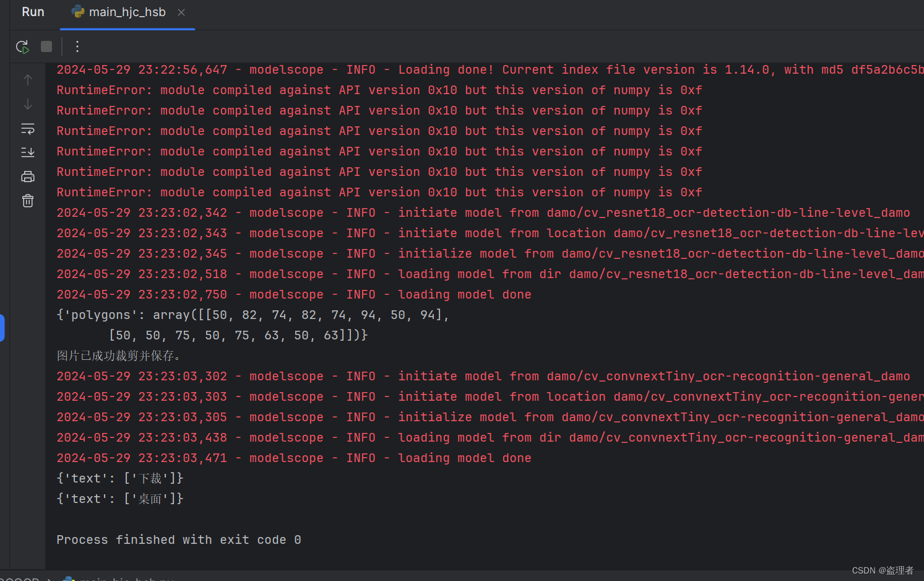This screenshot has width=924, height=581.
Task: Select the Print console output icon
Action: tap(27, 176)
